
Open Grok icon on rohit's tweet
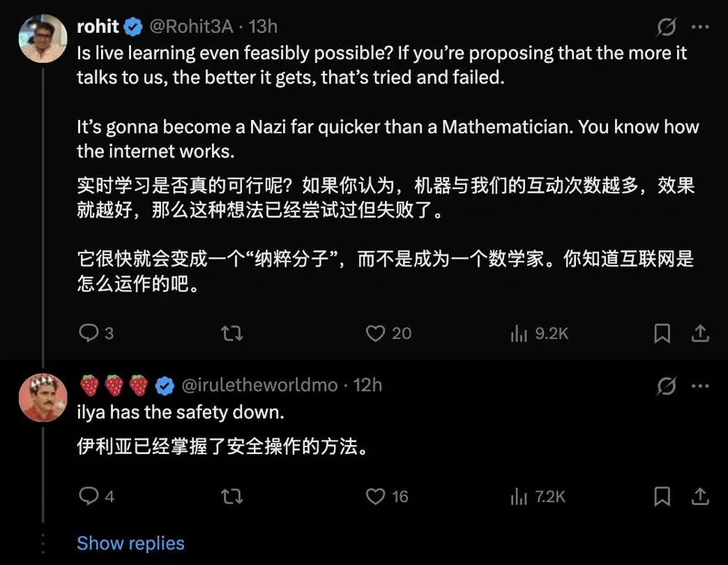pyautogui.click(x=666, y=27)
